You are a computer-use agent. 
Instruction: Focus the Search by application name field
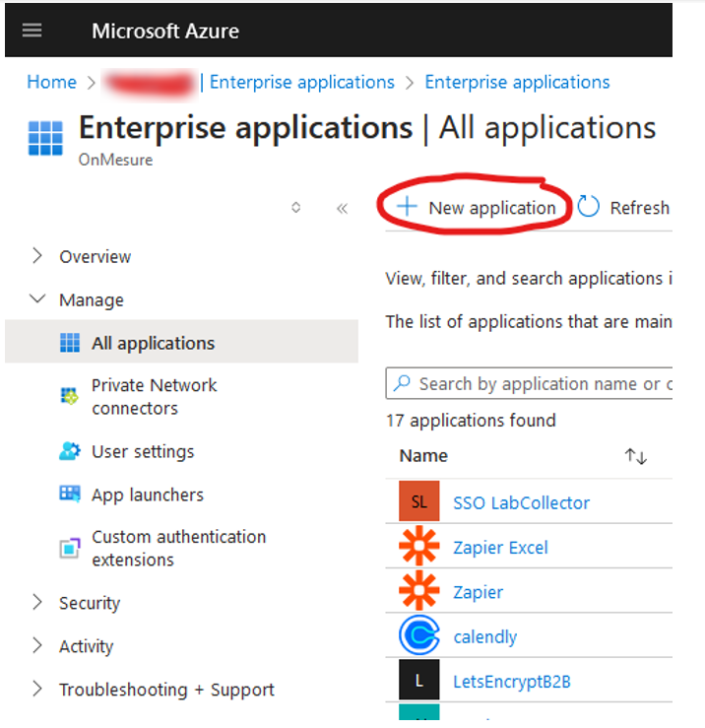529,383
